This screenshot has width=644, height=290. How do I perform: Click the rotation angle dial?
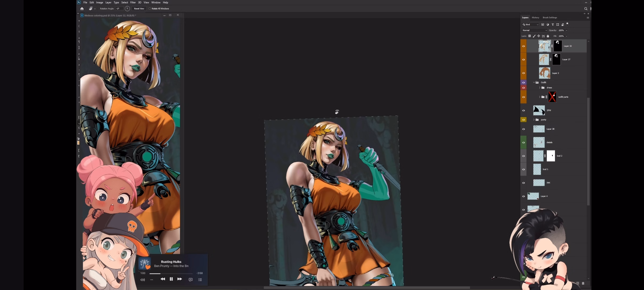pos(127,9)
